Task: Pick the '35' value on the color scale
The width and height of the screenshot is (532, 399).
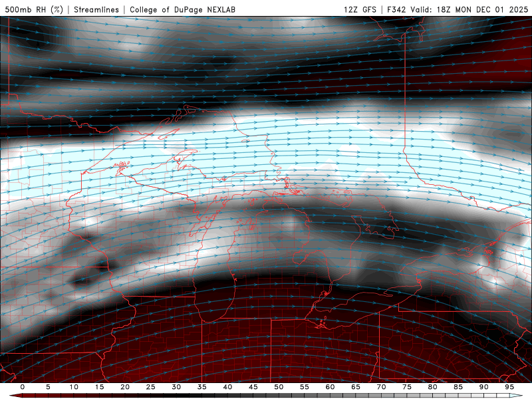Action: 202,387
